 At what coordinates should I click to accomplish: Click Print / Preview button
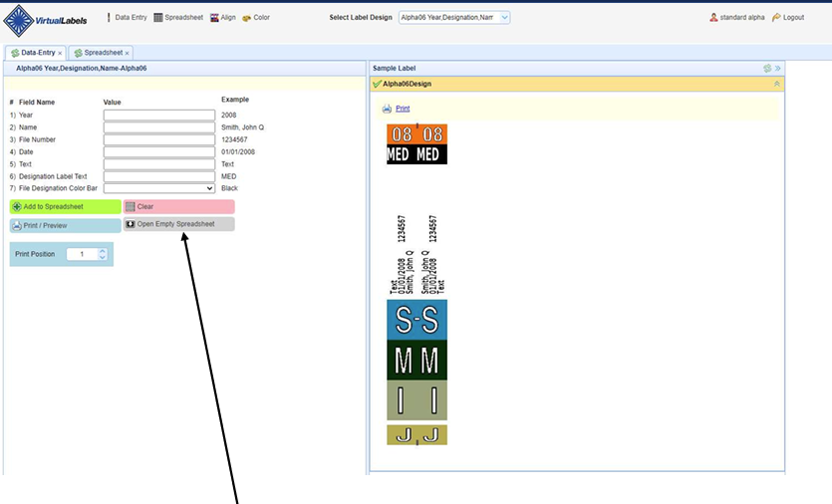(66, 225)
